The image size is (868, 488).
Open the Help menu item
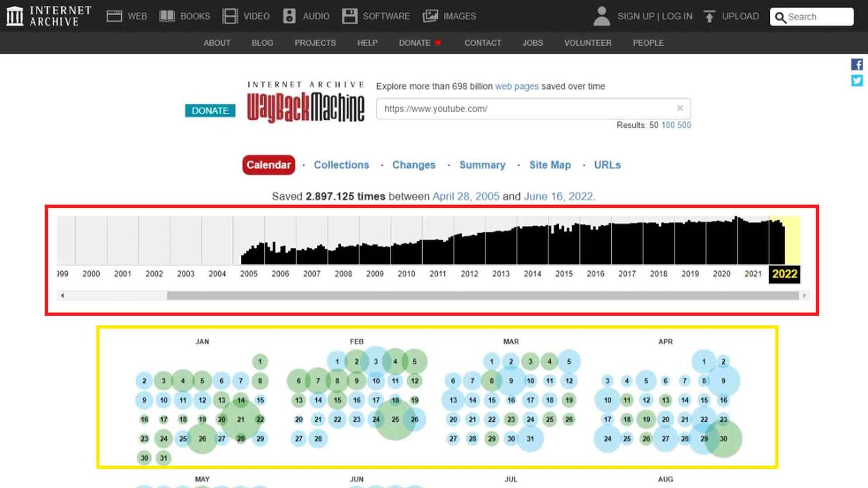pyautogui.click(x=367, y=43)
